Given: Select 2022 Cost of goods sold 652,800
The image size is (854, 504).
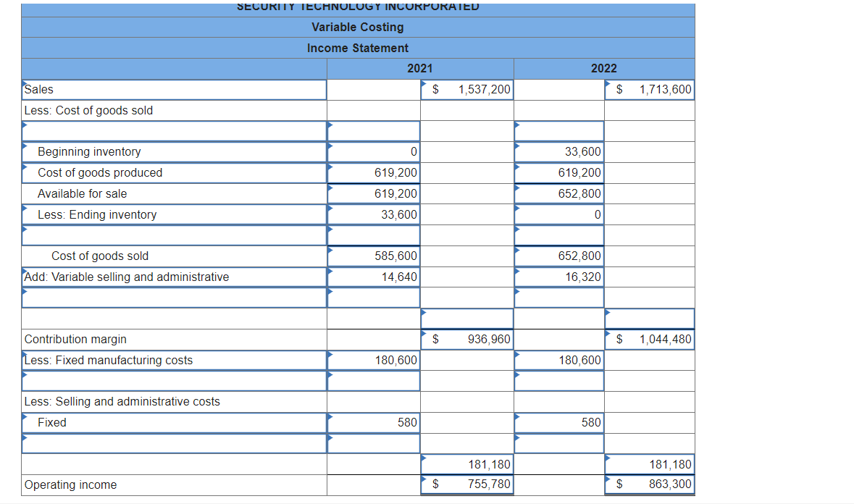Looking at the screenshot, I should 558,256.
